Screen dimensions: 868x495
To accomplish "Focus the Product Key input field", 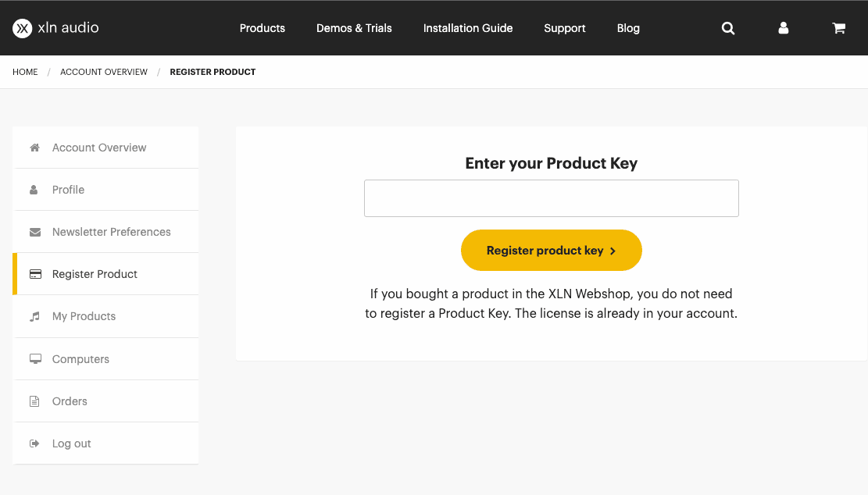I will 551,198.
